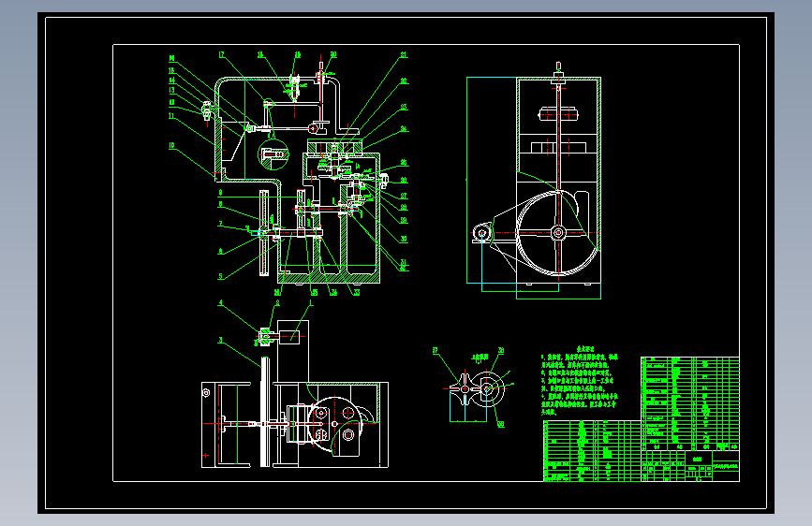Select the round cam in the top view

click(333, 423)
